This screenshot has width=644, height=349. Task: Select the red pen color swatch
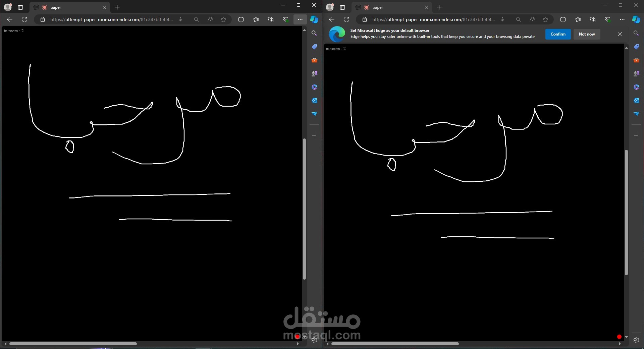[x=619, y=337]
